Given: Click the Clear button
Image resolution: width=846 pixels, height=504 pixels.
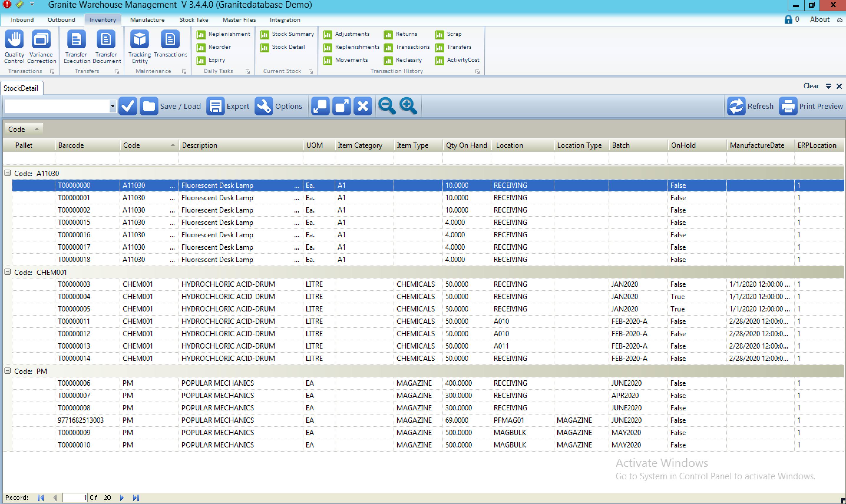Looking at the screenshot, I should click(x=811, y=86).
